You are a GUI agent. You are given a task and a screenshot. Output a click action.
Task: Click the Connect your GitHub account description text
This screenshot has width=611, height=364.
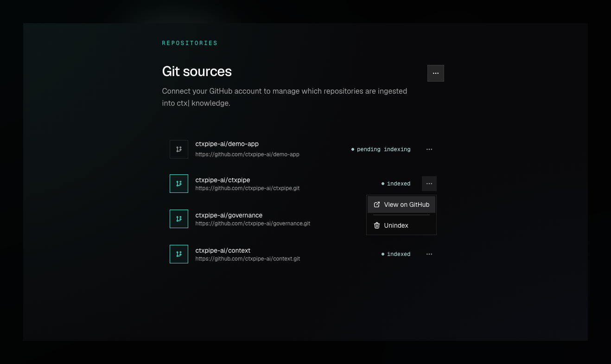(285, 97)
